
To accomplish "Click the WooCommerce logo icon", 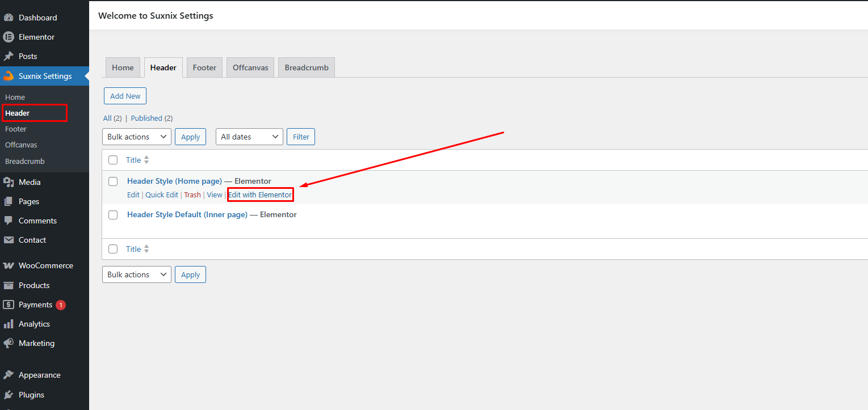I will tap(9, 265).
